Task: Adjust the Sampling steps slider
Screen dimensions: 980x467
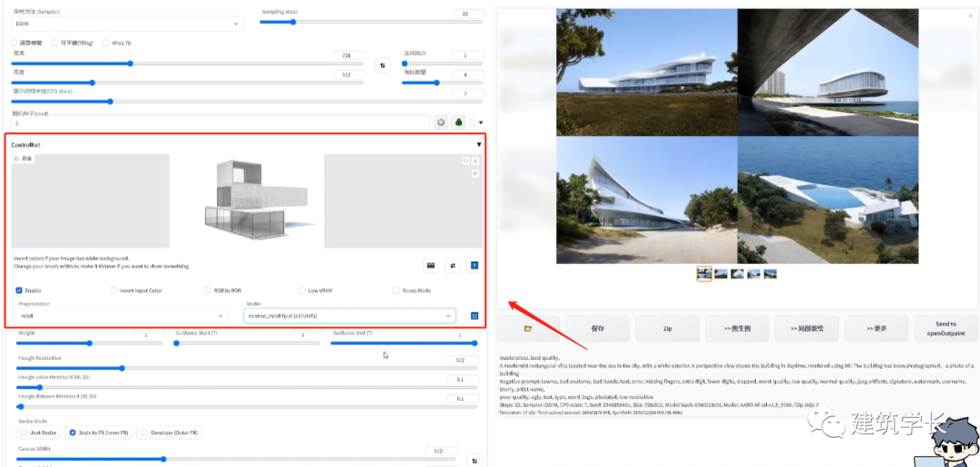Action: click(290, 22)
